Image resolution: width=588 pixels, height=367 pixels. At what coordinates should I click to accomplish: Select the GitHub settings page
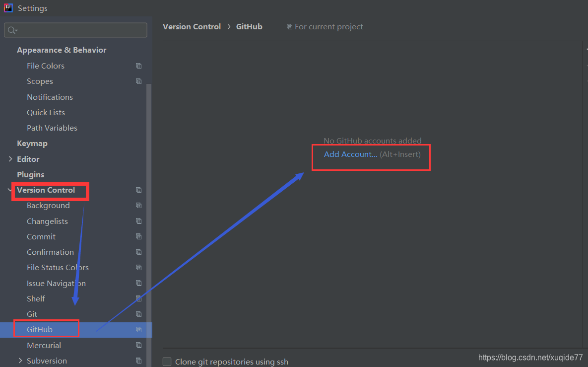click(x=39, y=329)
